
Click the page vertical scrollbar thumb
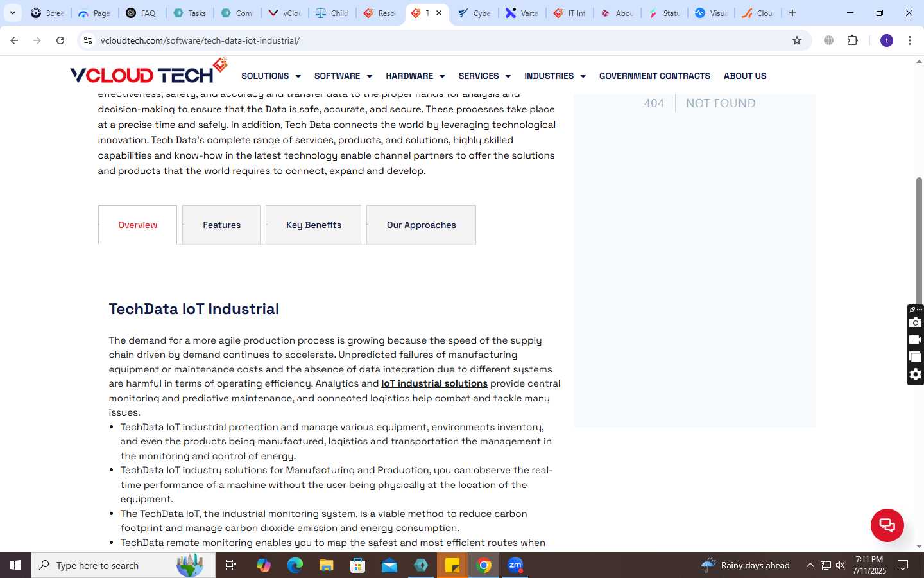pyautogui.click(x=919, y=241)
